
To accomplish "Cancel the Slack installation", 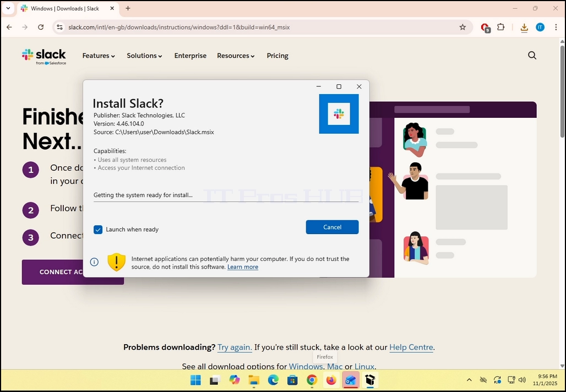I will click(x=332, y=227).
